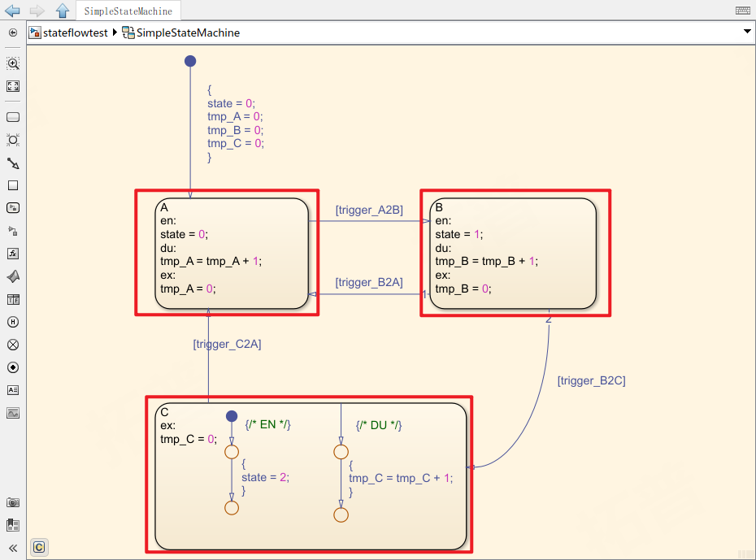Image resolution: width=756 pixels, height=560 pixels.
Task: Select the History Junction tool
Action: [13, 322]
